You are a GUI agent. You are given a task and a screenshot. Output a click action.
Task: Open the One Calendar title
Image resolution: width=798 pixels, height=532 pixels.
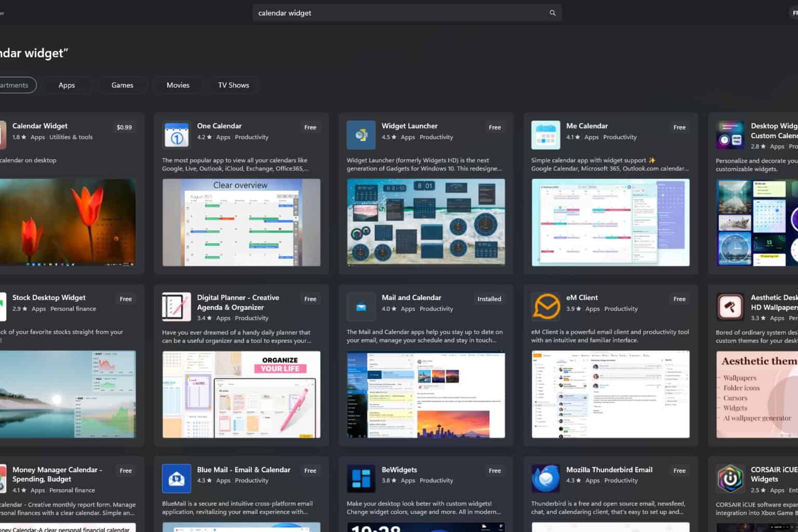point(219,126)
